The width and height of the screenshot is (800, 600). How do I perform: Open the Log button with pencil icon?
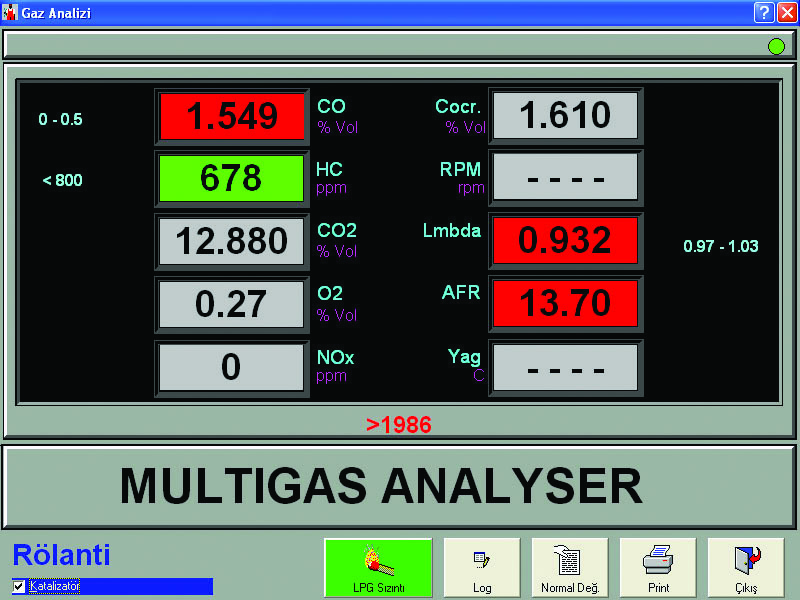(x=482, y=568)
